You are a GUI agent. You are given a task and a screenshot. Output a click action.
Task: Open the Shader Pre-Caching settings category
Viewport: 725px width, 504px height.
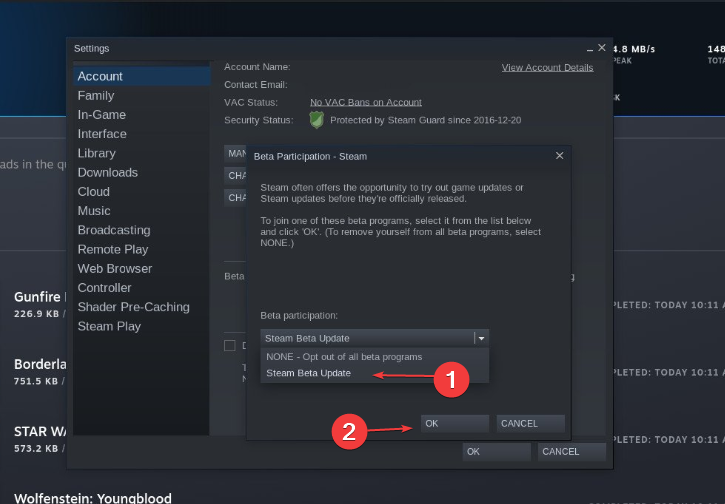tap(142, 307)
